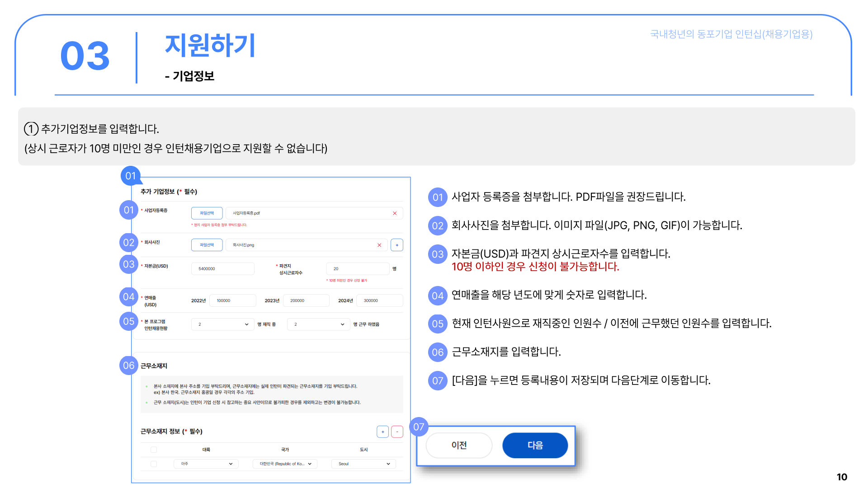Screen dimensions: 868x488
Task: Click the 파일선택 button for 사업자등록증
Action: click(207, 213)
